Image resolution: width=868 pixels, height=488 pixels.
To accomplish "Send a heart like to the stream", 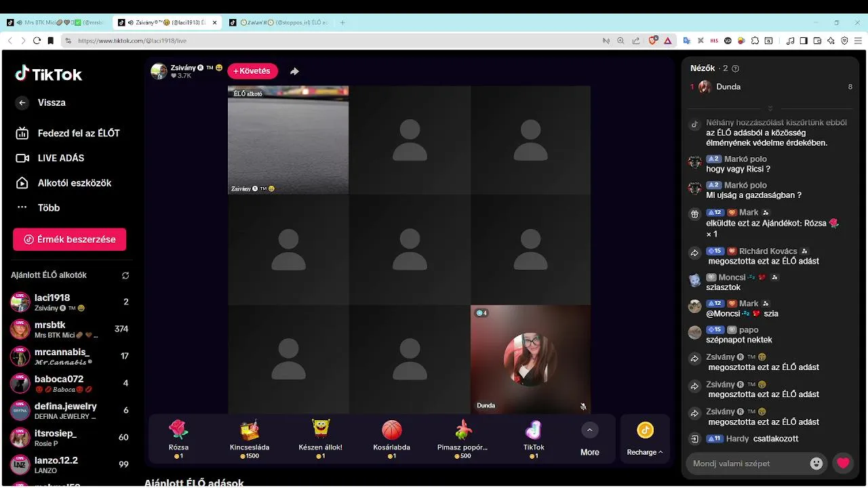I will (x=843, y=464).
